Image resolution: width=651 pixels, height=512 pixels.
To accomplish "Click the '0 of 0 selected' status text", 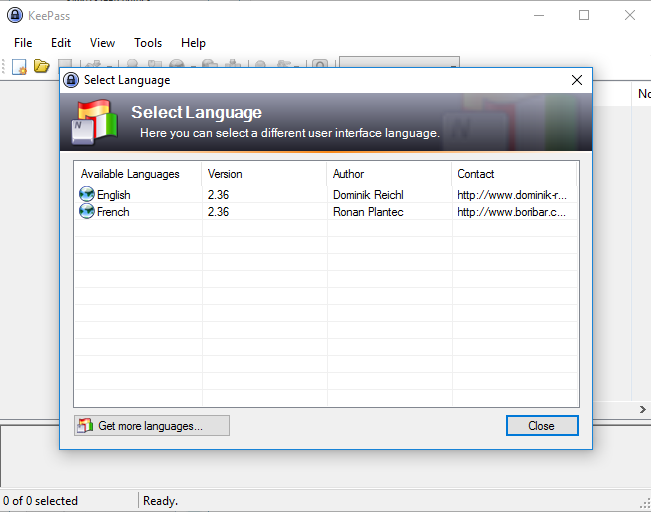I will (40, 501).
